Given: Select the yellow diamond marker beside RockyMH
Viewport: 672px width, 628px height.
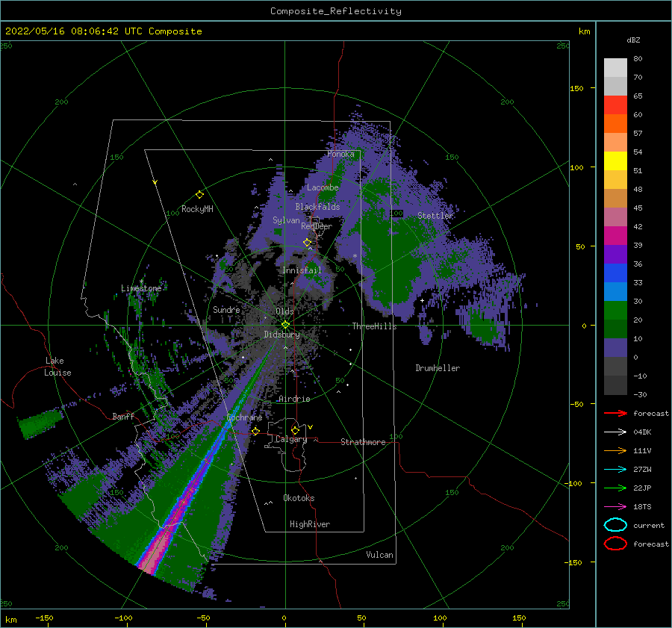Looking at the screenshot, I should 199,195.
